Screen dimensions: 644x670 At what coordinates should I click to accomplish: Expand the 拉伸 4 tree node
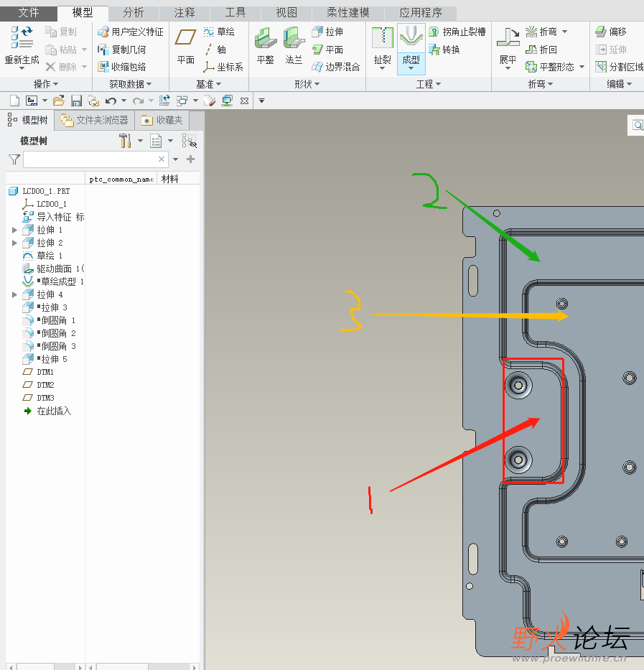tap(14, 294)
